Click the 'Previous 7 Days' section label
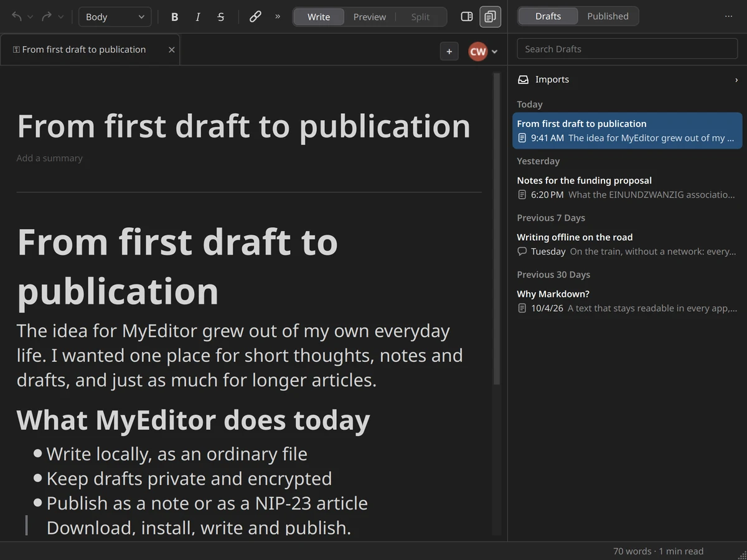 tap(551, 218)
